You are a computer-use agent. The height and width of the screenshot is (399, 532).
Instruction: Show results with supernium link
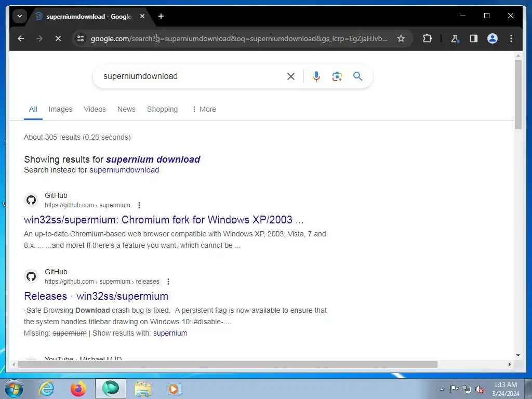(170, 333)
